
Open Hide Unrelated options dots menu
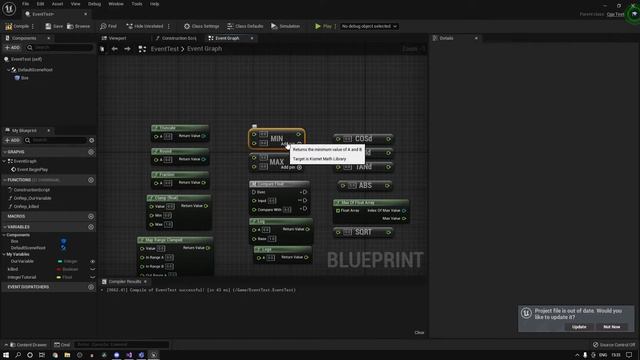169,26
